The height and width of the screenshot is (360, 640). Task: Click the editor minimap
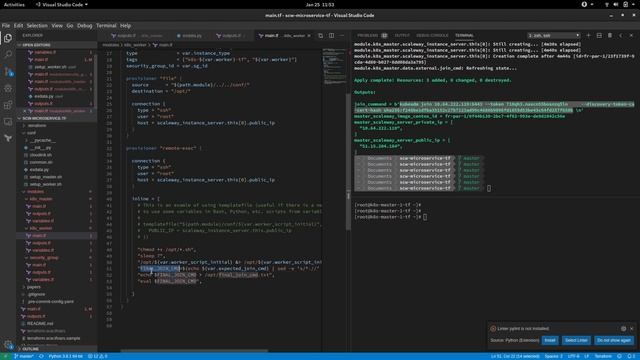pos(335,66)
